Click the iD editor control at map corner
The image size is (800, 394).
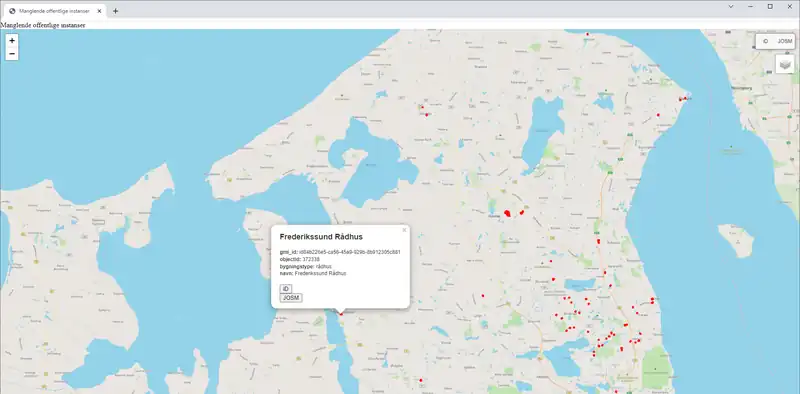point(765,41)
